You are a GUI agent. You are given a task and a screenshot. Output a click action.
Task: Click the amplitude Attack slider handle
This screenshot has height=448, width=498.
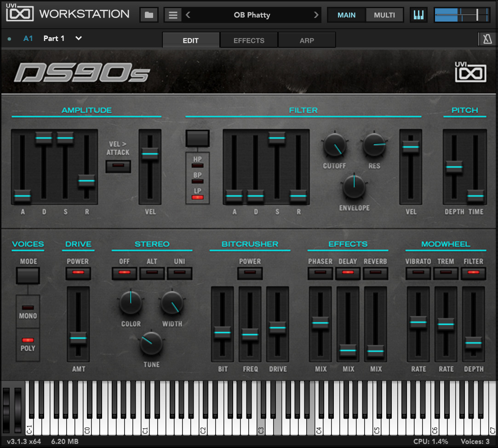click(22, 196)
